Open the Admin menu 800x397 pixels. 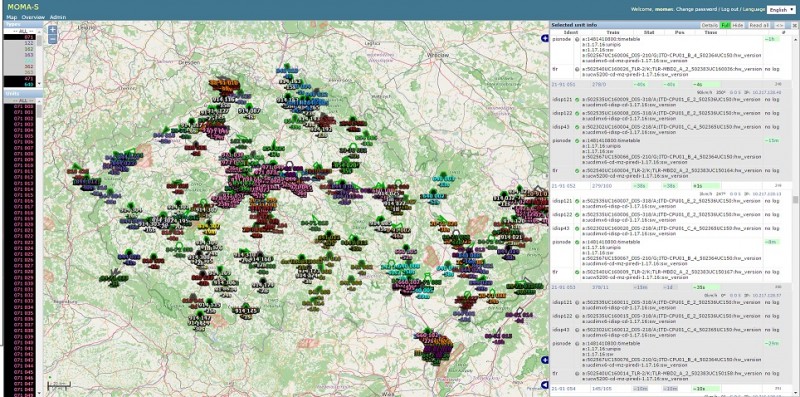(58, 17)
